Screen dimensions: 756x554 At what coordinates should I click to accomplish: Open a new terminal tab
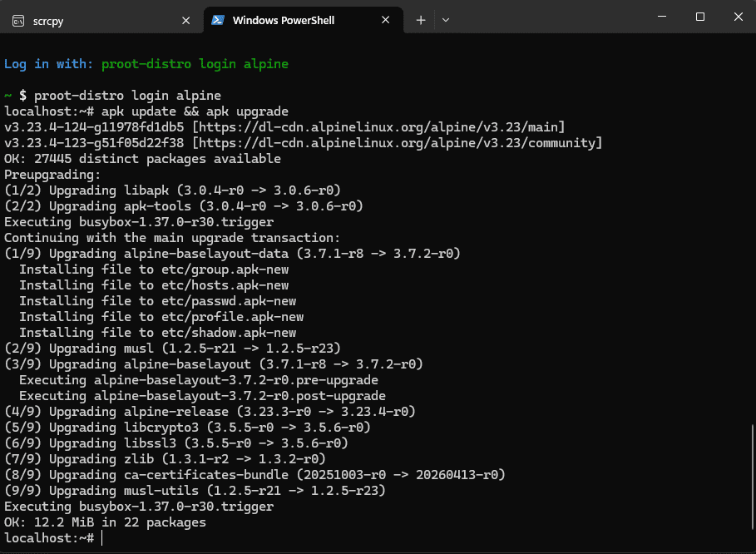[x=421, y=20]
